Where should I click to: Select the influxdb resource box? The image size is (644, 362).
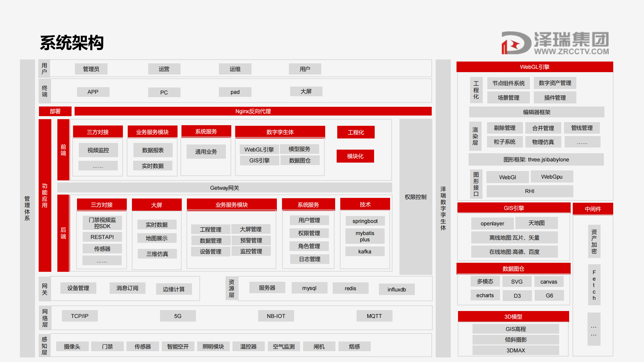[x=396, y=290]
